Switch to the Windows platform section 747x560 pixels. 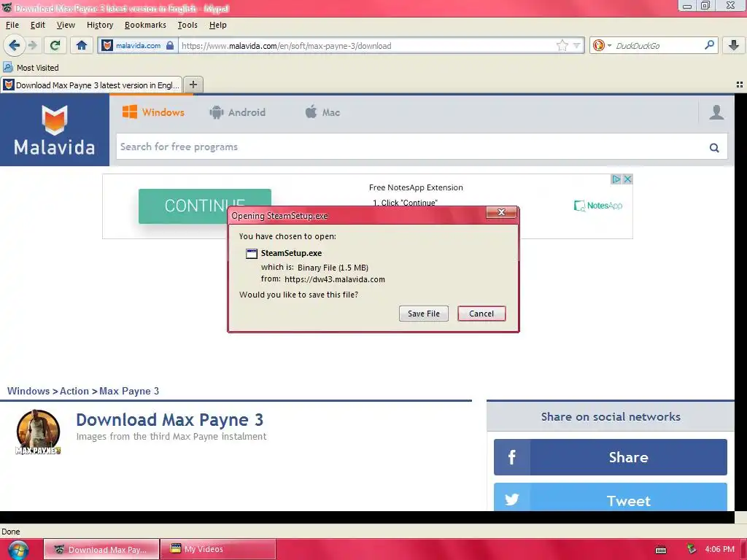click(153, 112)
